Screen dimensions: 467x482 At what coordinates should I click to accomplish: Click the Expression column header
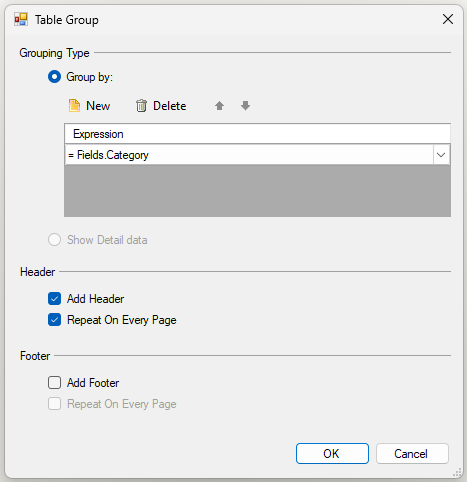tap(257, 134)
